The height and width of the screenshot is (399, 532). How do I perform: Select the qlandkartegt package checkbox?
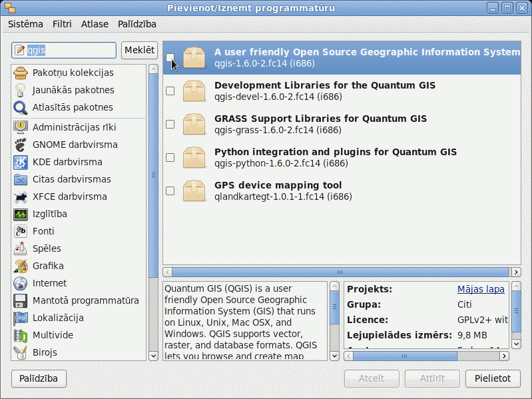pyautogui.click(x=170, y=191)
